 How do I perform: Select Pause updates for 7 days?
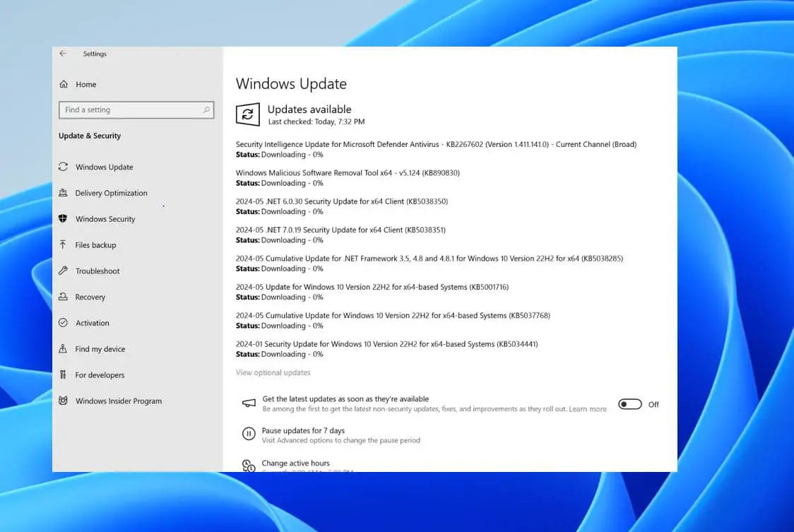303,430
